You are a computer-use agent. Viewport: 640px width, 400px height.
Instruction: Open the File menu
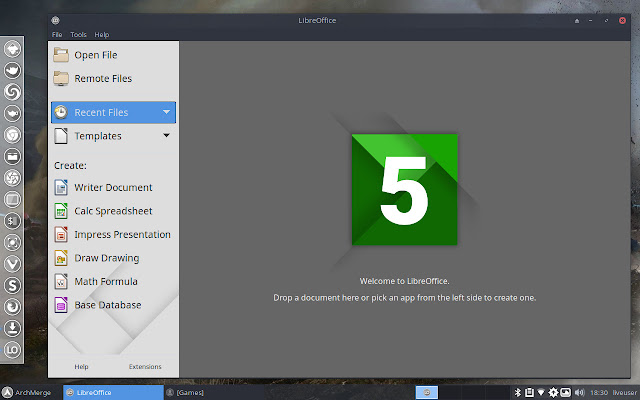tap(57, 35)
